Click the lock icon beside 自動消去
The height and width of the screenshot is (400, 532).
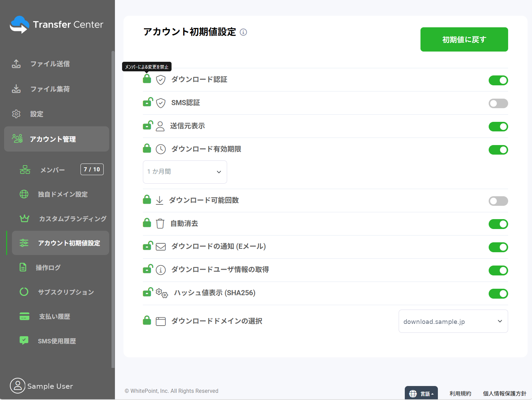click(x=147, y=223)
